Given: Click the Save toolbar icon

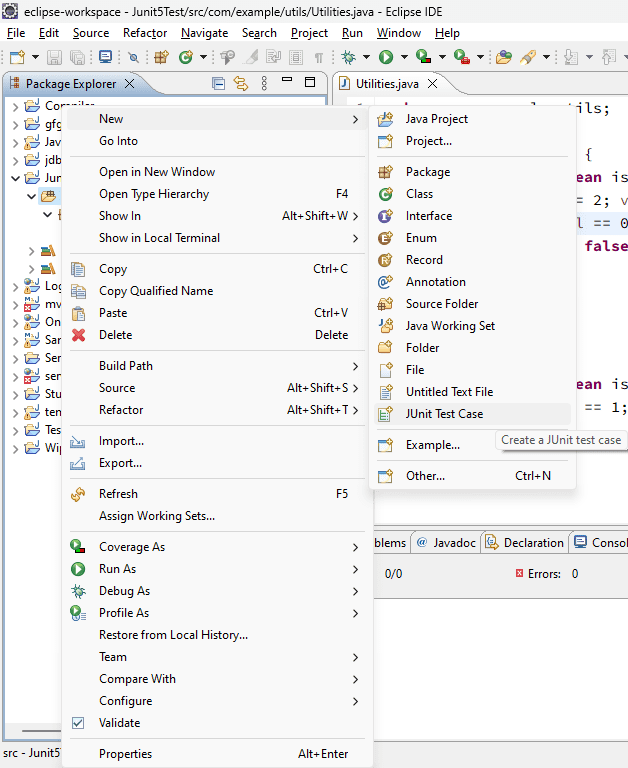Looking at the screenshot, I should (x=54, y=57).
